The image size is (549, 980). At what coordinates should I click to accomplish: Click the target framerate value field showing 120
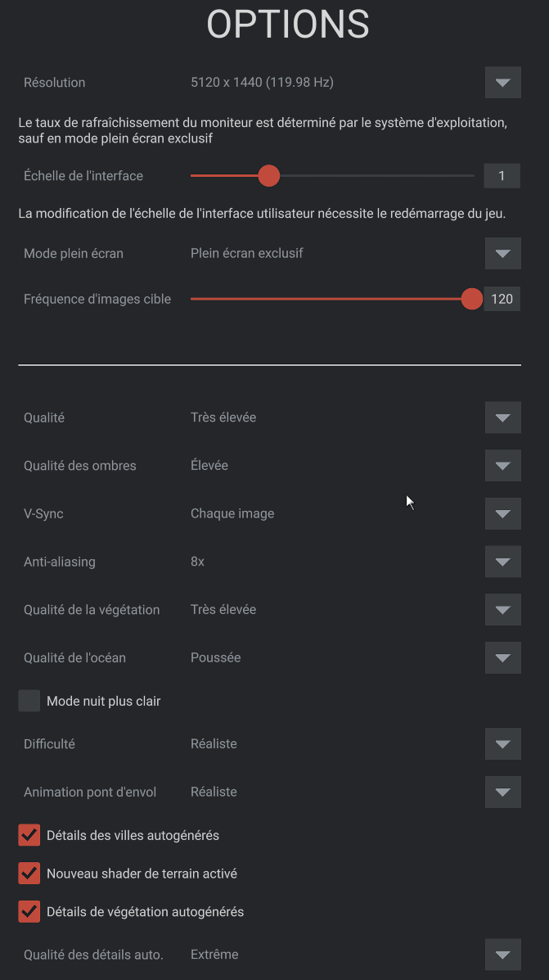502,299
